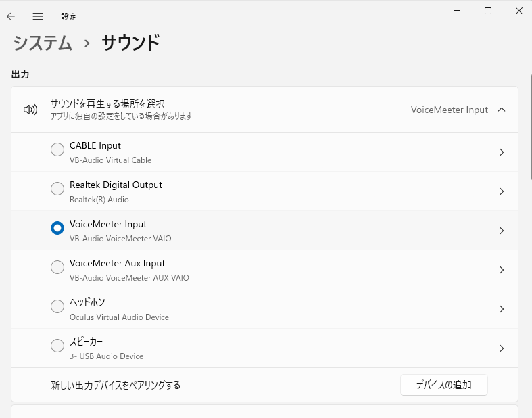Click the speaker icon in output header

[x=30, y=110]
